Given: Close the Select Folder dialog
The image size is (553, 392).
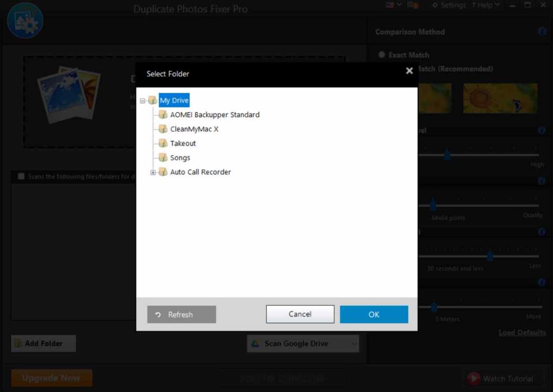Looking at the screenshot, I should pyautogui.click(x=409, y=71).
